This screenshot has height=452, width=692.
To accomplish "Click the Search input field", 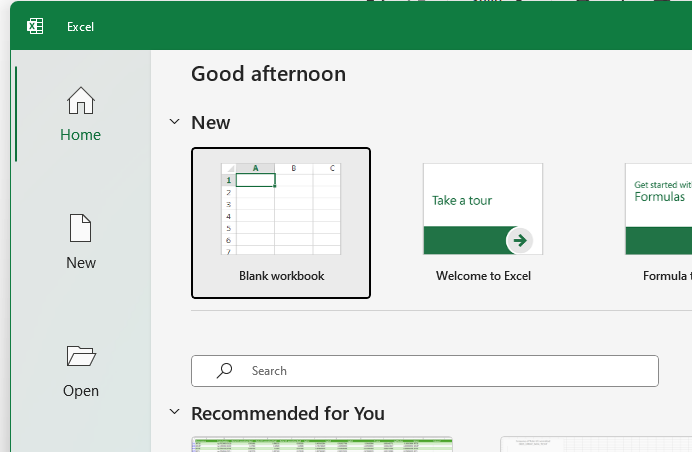I will pyautogui.click(x=425, y=371).
